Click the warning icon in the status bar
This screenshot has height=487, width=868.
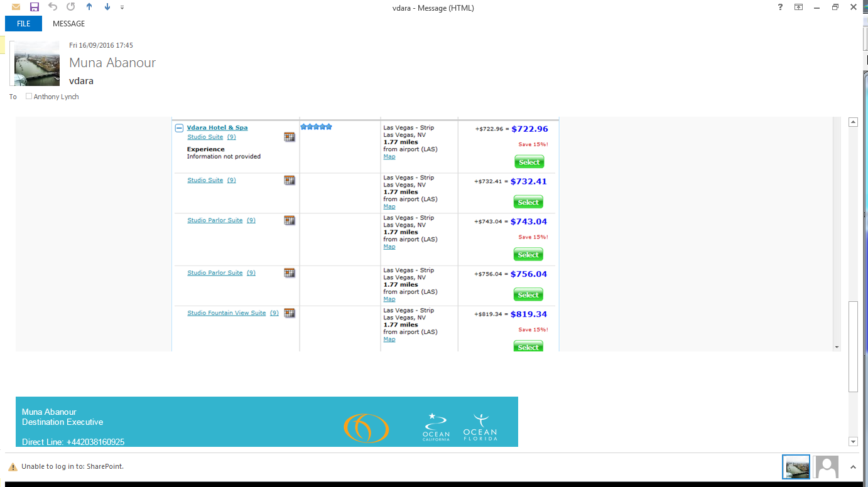13,467
